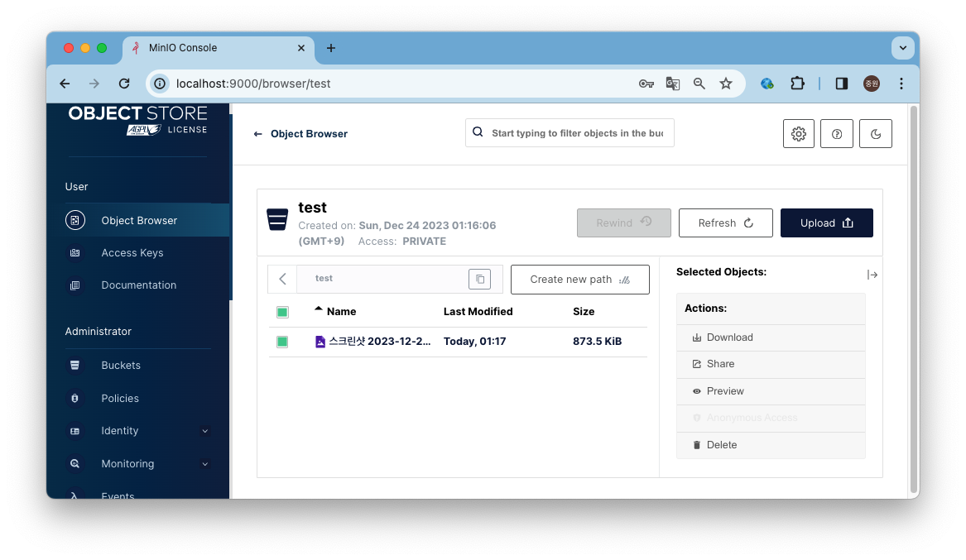Click the Object Browser sidebar icon
The image size is (966, 560).
[75, 220]
